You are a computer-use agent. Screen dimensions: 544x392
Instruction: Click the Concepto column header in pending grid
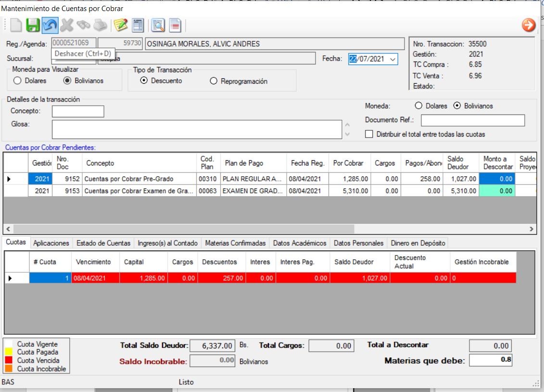click(x=139, y=163)
